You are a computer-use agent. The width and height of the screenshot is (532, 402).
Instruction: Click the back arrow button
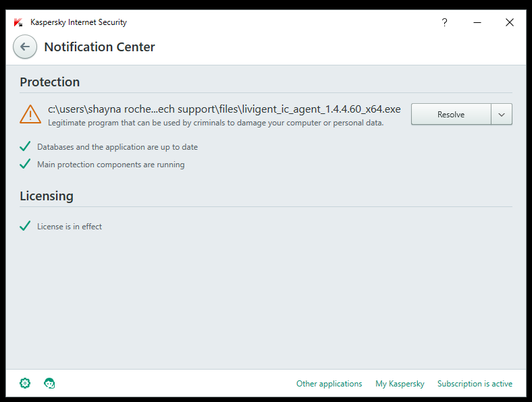pos(25,47)
